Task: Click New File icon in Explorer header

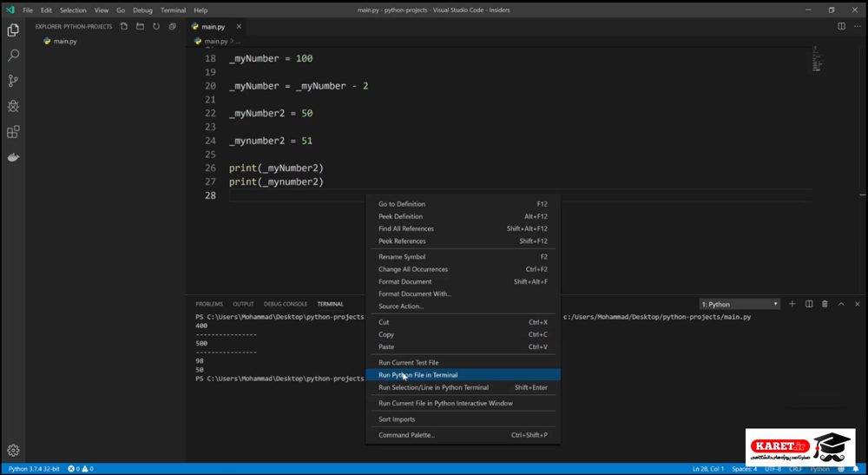Action: [124, 26]
